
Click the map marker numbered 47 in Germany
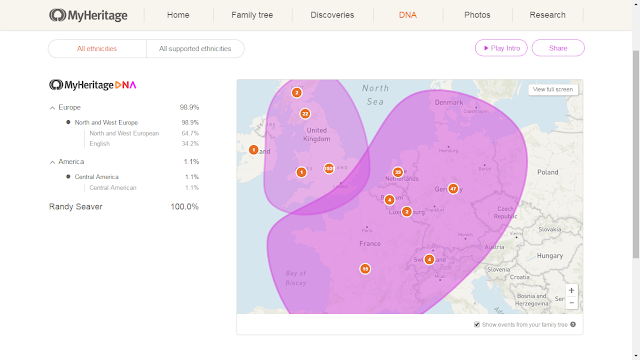(x=453, y=189)
